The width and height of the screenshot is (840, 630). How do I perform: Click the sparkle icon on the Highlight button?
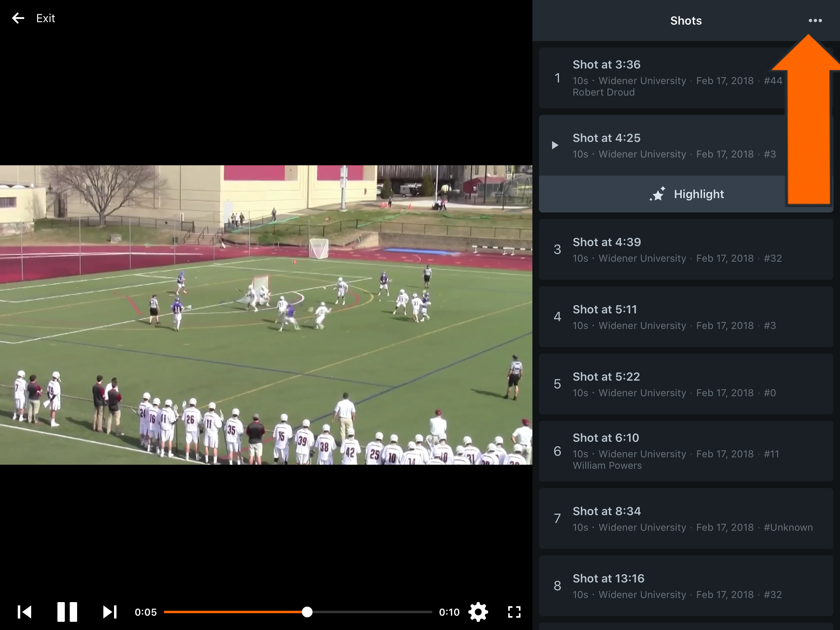tap(658, 194)
